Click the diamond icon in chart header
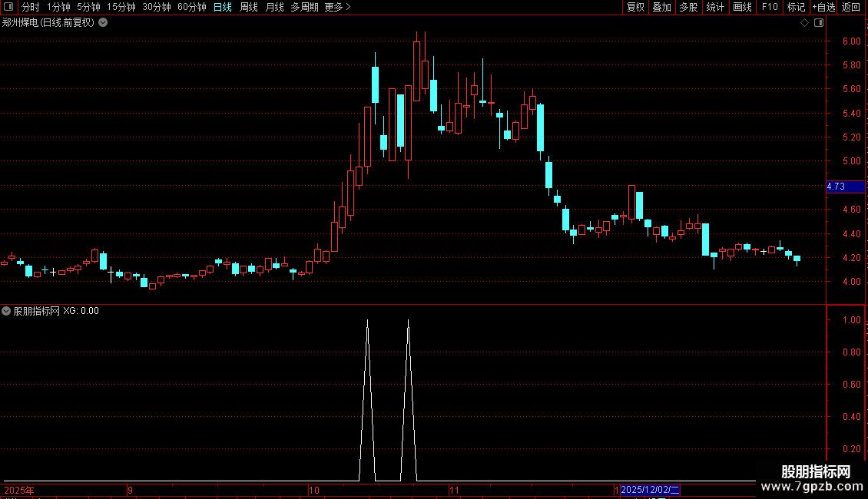This screenshot has width=868, height=499. (x=805, y=23)
